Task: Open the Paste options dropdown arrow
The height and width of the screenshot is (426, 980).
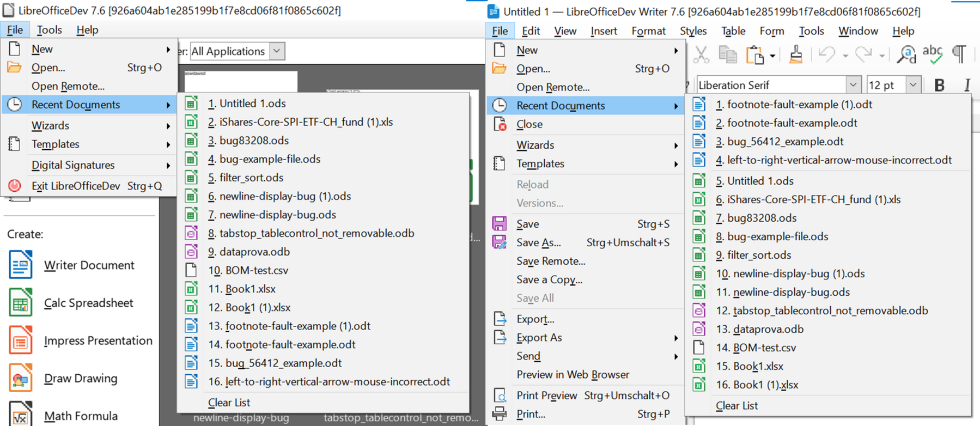Action: (x=772, y=56)
